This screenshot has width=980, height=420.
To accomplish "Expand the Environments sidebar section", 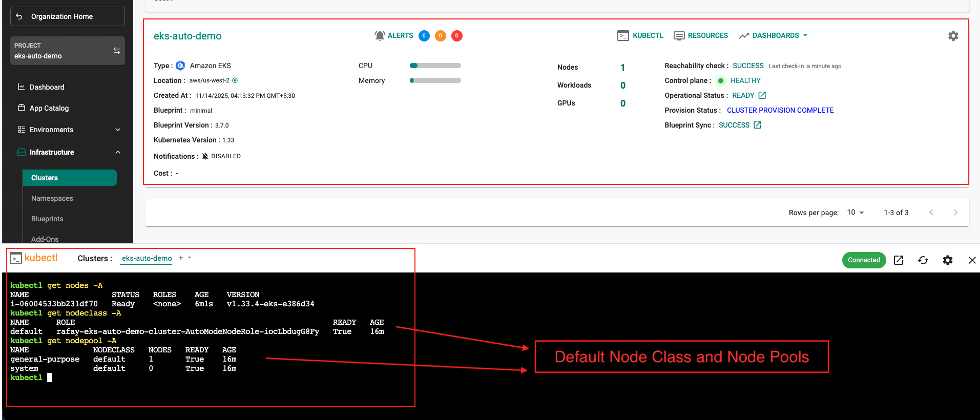I will 118,130.
